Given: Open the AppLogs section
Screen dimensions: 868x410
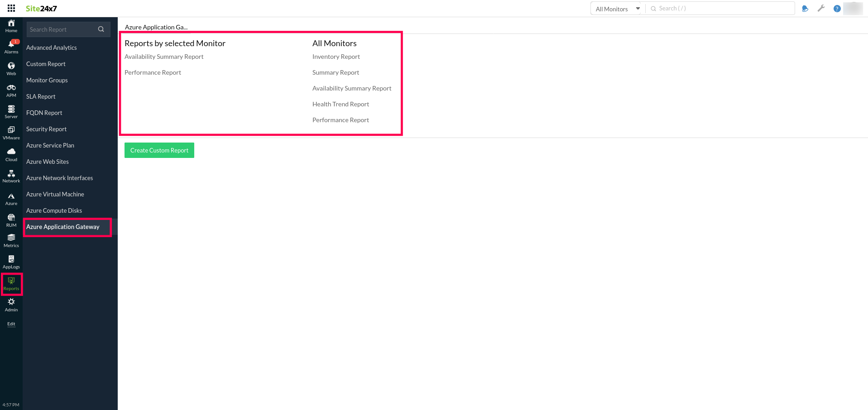Looking at the screenshot, I should pos(11,262).
